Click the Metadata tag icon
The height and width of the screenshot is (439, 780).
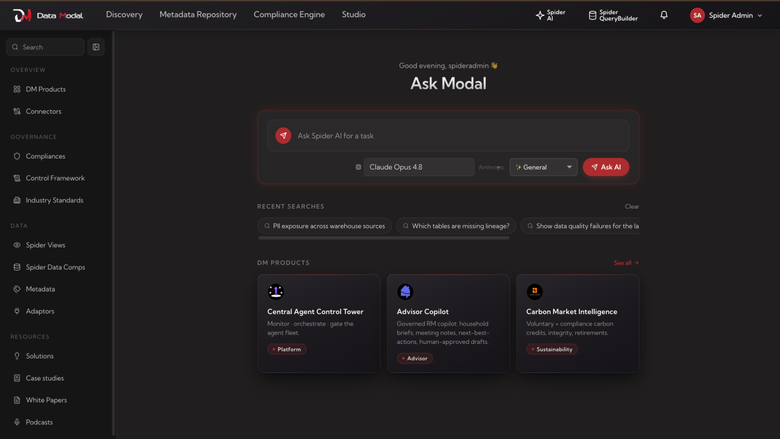point(17,289)
